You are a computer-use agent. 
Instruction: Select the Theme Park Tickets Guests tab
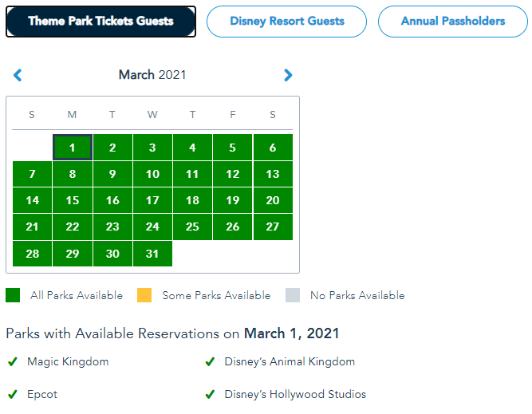[x=100, y=22]
